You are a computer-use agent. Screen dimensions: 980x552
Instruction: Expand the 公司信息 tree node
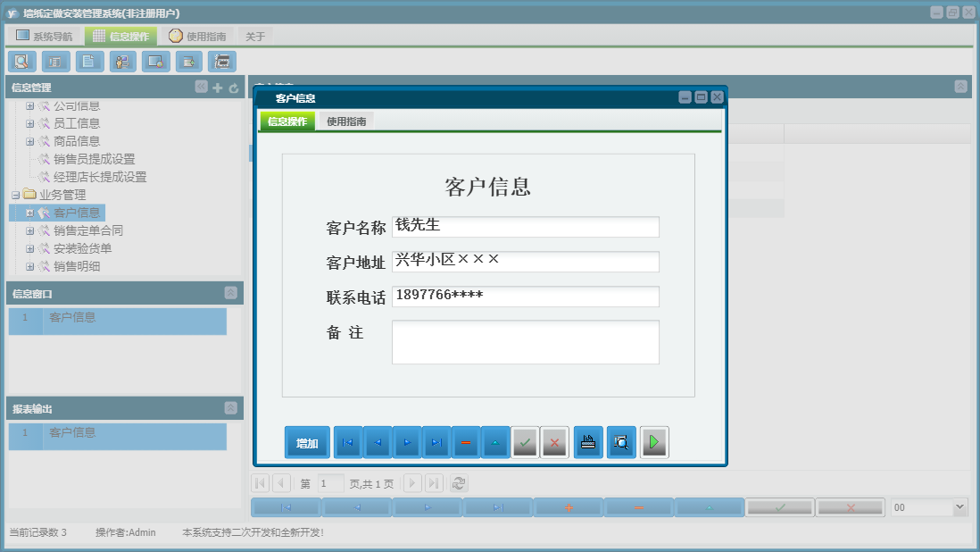click(29, 105)
